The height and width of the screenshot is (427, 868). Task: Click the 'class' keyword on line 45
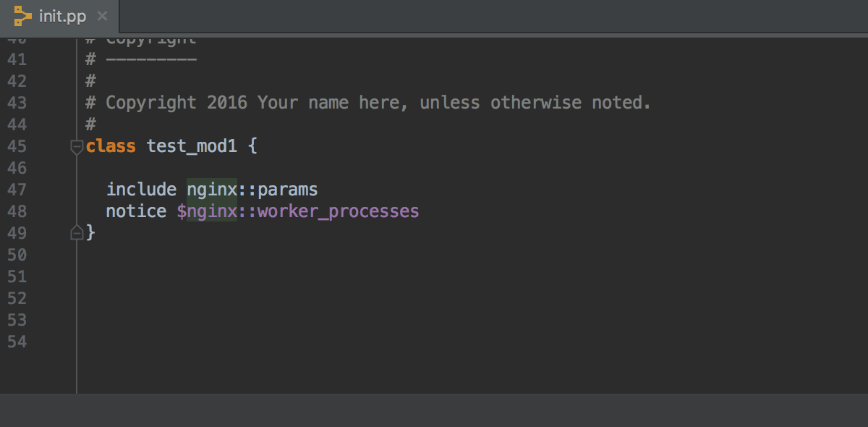tap(111, 146)
